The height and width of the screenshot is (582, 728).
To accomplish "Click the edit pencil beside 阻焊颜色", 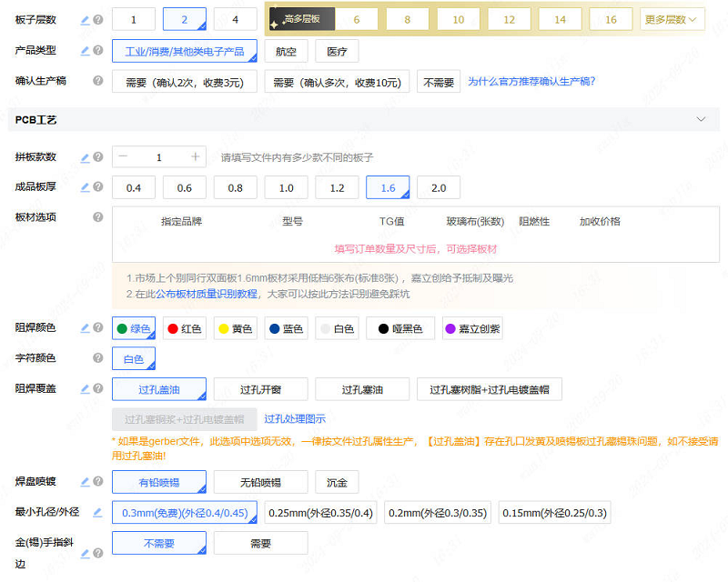I will click(x=85, y=326).
